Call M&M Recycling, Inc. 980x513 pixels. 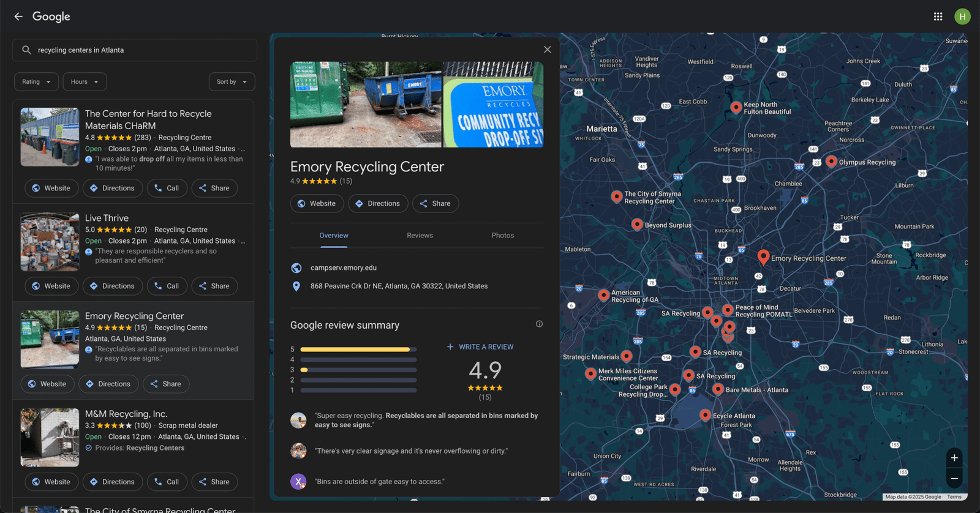coord(167,482)
